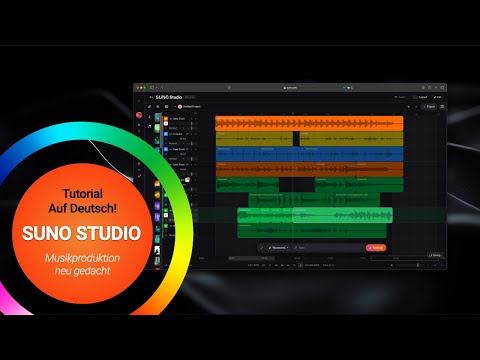This screenshot has width=480, height=360.
Task: Open the list panel icon beside Export
Action: 442,107
